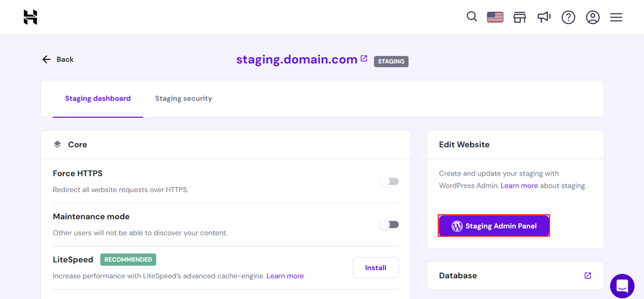The width and height of the screenshot is (644, 299).
Task: Switch to Staging security tab
Action: tap(184, 98)
